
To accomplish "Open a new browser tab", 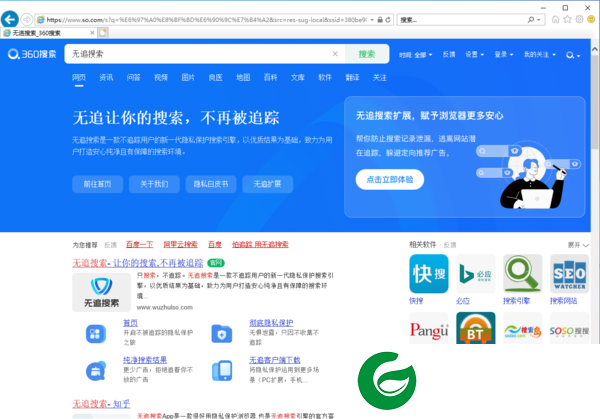I will pyautogui.click(x=103, y=33).
